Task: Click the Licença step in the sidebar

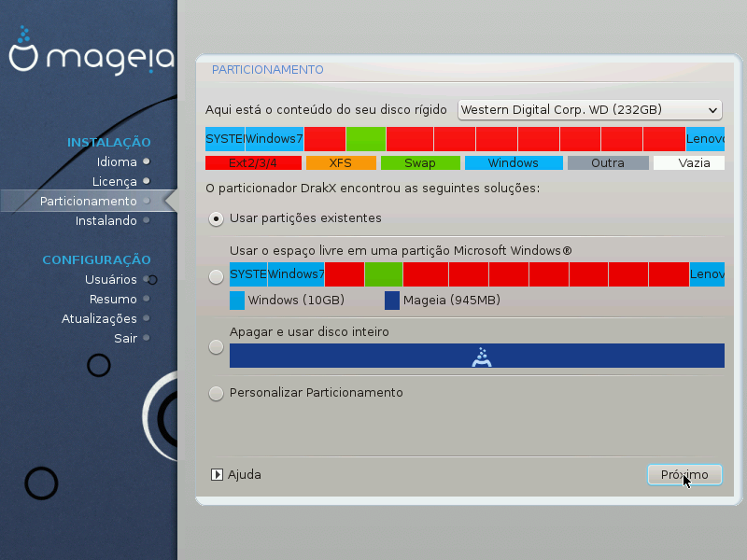Action: click(x=114, y=181)
